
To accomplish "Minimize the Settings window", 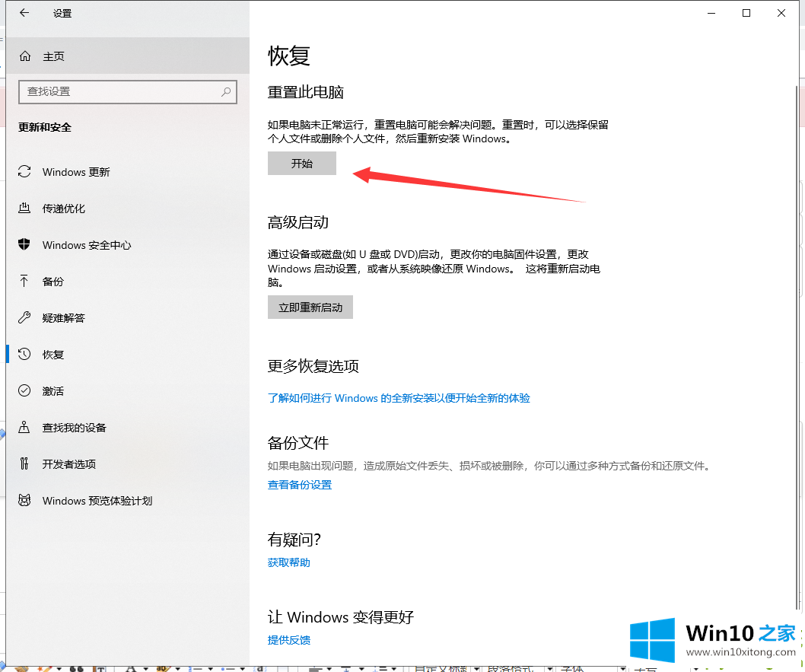I will (711, 14).
